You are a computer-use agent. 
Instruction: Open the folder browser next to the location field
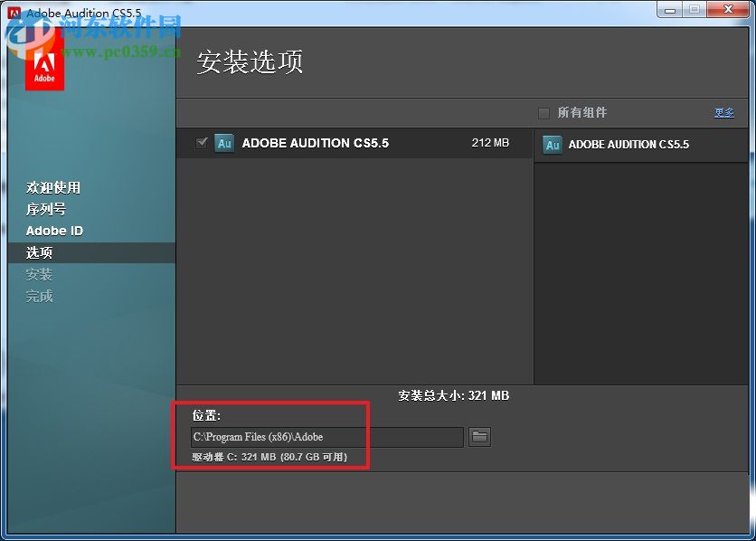pos(479,437)
